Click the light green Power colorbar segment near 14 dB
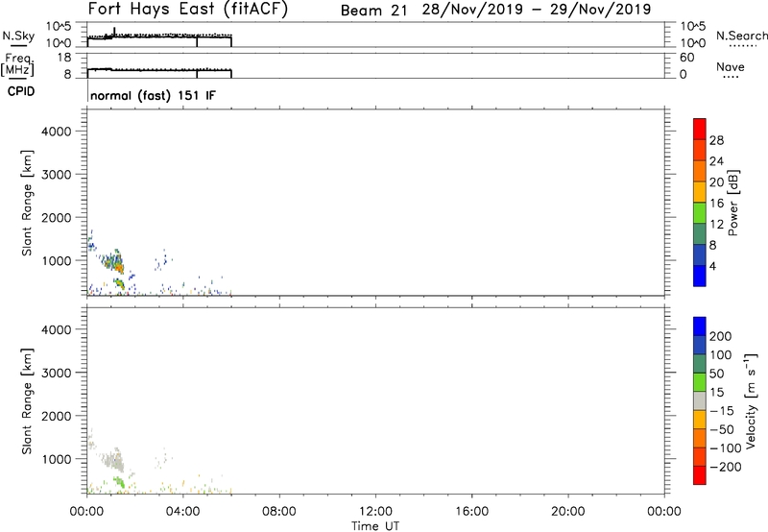Image resolution: width=768 pixels, height=532 pixels. coord(700,212)
